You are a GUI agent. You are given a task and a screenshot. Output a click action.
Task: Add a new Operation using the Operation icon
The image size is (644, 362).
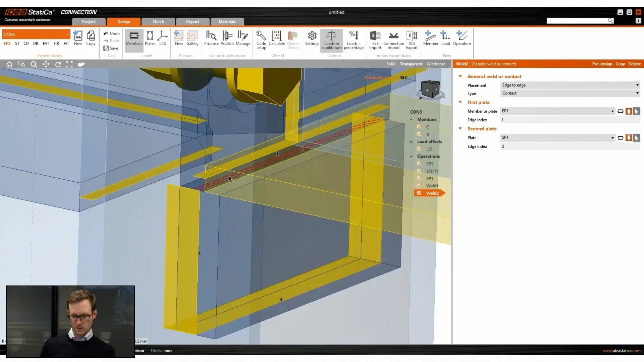(462, 38)
